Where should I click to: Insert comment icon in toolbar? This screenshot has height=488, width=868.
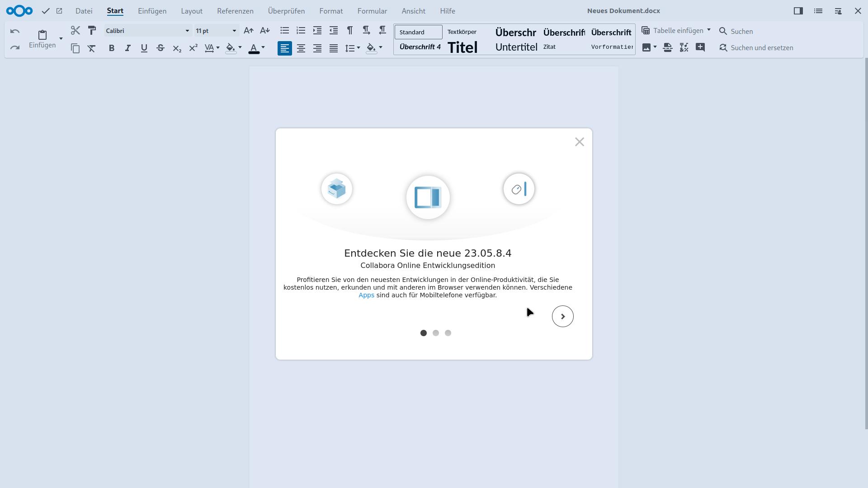click(x=700, y=47)
